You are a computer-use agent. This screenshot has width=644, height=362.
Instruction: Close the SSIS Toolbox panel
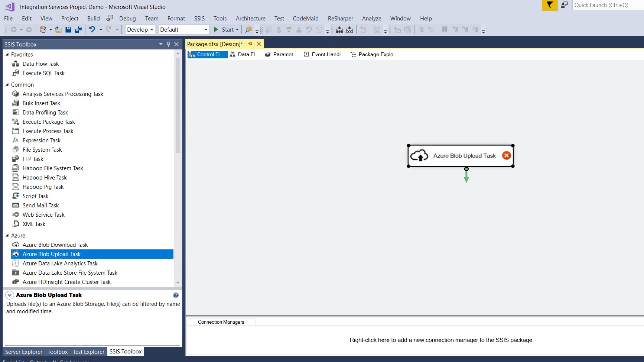pyautogui.click(x=176, y=44)
